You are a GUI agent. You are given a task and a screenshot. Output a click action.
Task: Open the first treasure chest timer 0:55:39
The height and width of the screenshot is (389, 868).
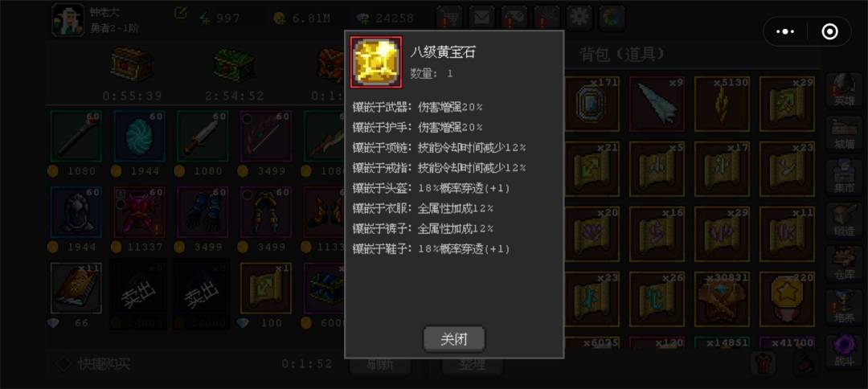(x=133, y=74)
